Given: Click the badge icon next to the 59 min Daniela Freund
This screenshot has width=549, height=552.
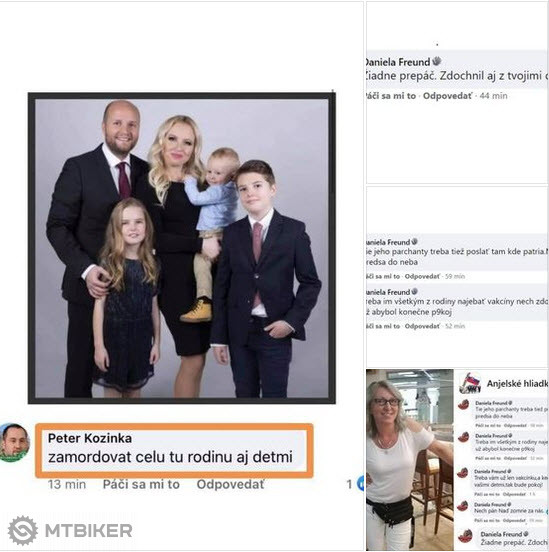Looking at the screenshot, I should [414, 242].
